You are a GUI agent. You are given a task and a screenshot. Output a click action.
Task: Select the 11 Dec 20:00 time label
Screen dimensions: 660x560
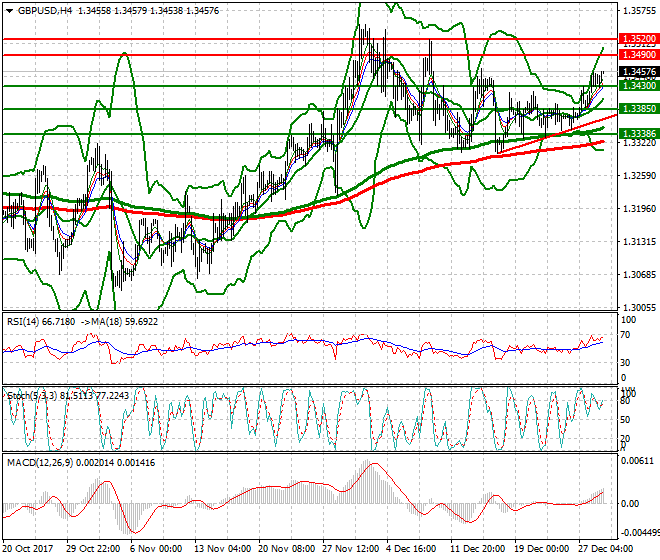point(478,549)
